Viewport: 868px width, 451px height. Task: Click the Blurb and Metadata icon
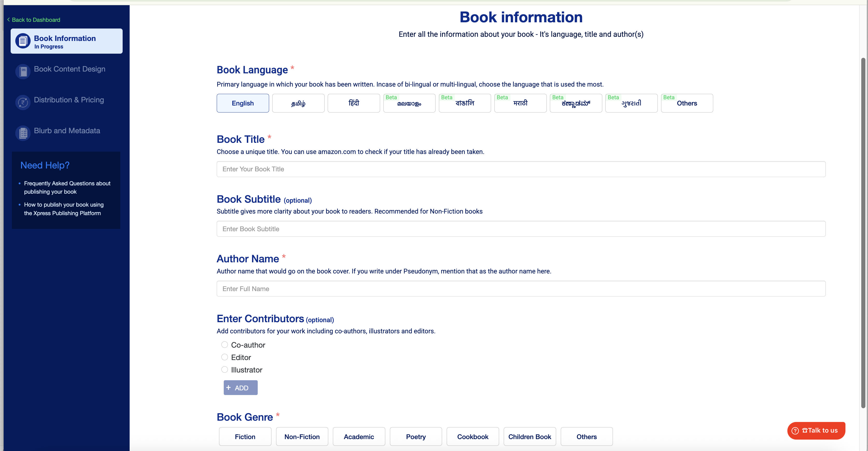coord(23,133)
